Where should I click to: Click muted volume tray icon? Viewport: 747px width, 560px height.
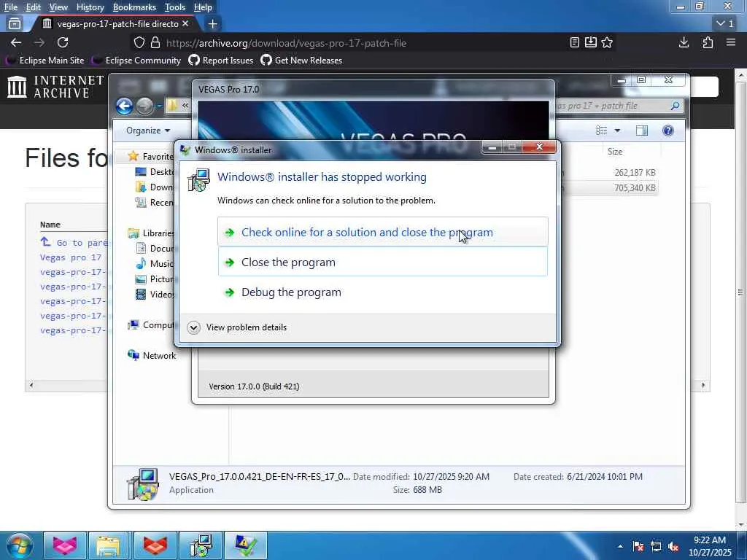(673, 546)
